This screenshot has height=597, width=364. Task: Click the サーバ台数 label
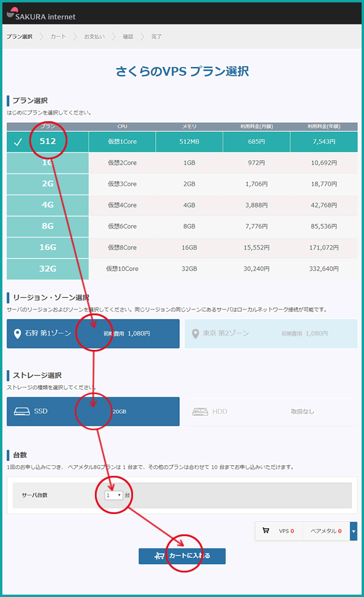pyautogui.click(x=35, y=496)
